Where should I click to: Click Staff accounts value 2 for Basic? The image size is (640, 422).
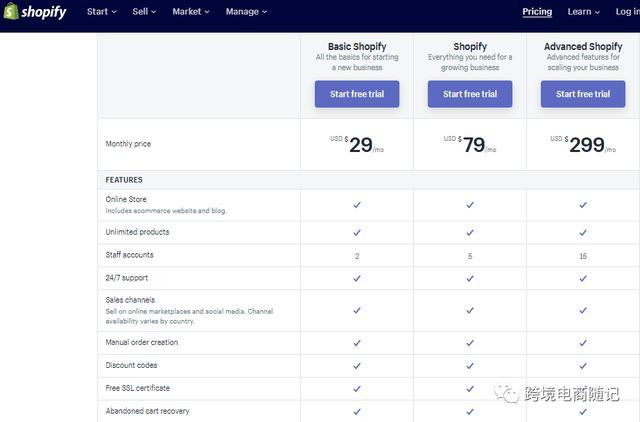click(357, 256)
